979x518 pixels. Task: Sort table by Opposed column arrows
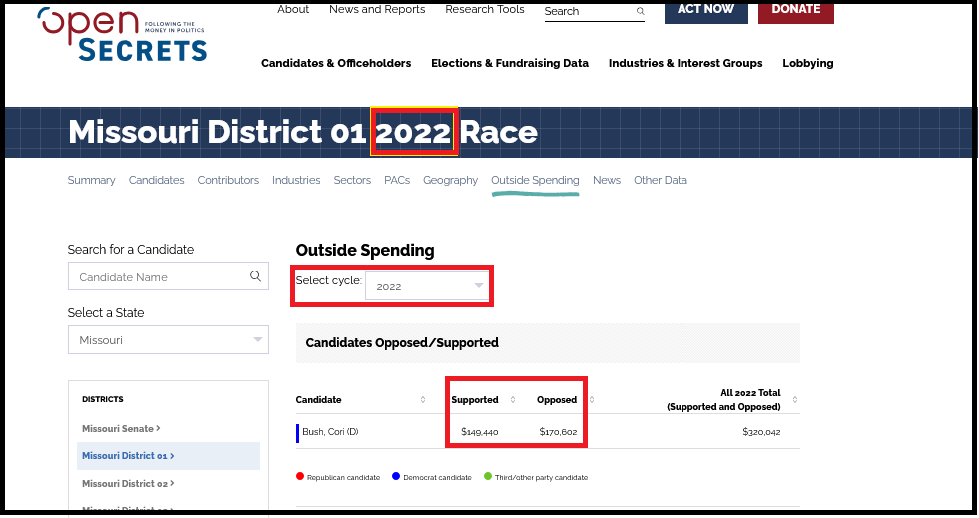(592, 399)
